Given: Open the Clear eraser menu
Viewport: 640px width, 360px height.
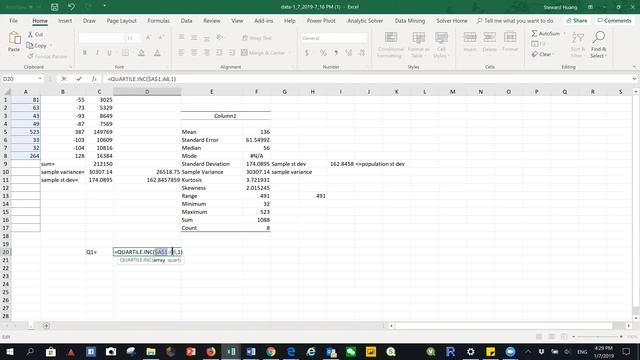Looking at the screenshot, I should click(542, 54).
